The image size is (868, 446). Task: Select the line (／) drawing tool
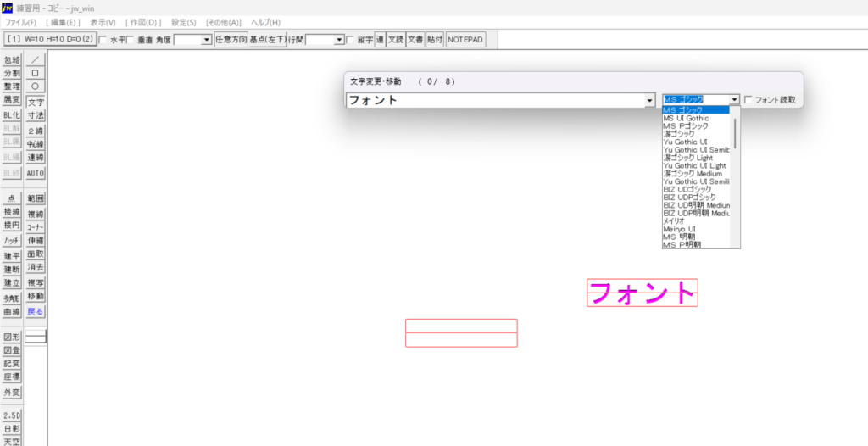click(x=35, y=60)
